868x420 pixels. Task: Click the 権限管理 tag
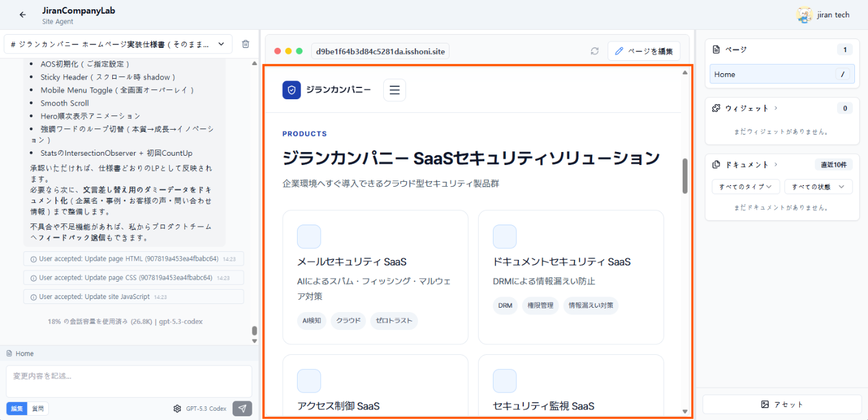[x=540, y=305]
